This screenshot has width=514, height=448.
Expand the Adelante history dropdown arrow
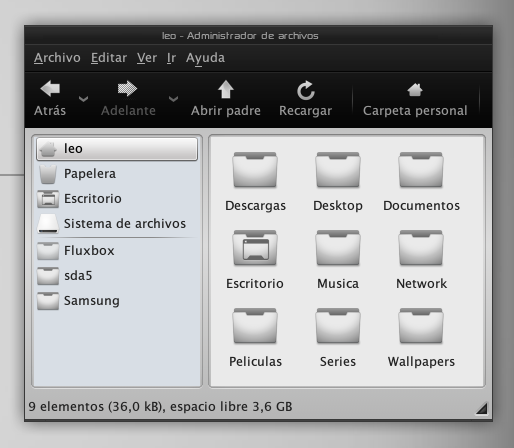173,99
